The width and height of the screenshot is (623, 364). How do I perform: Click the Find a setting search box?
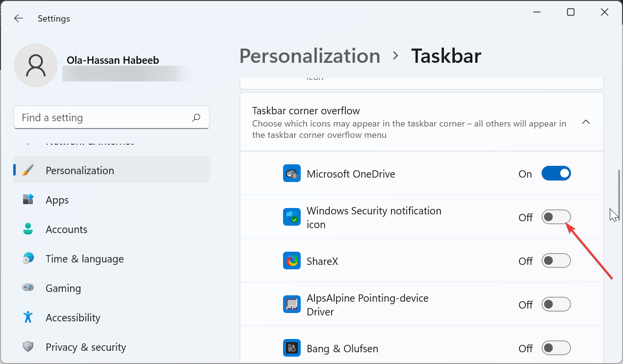[103, 118]
